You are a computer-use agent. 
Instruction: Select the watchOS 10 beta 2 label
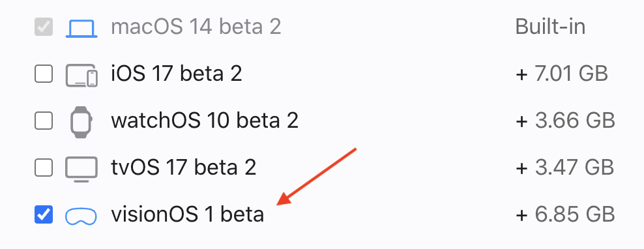tap(205, 121)
